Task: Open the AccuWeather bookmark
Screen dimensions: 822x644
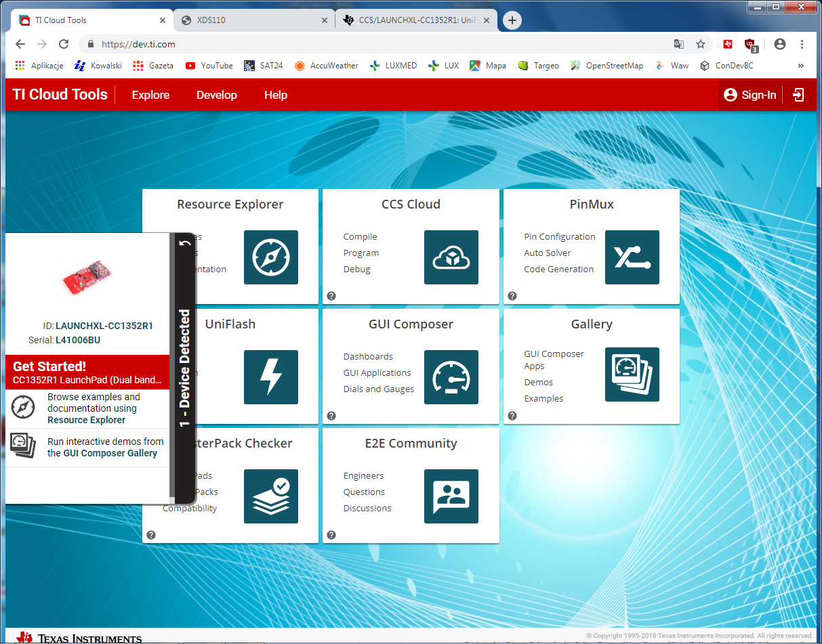Action: pos(327,66)
